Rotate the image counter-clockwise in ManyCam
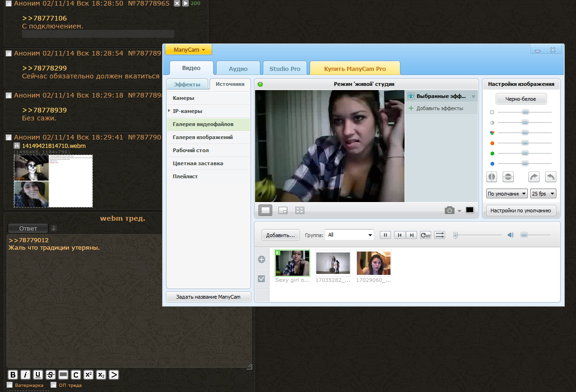 coord(551,177)
